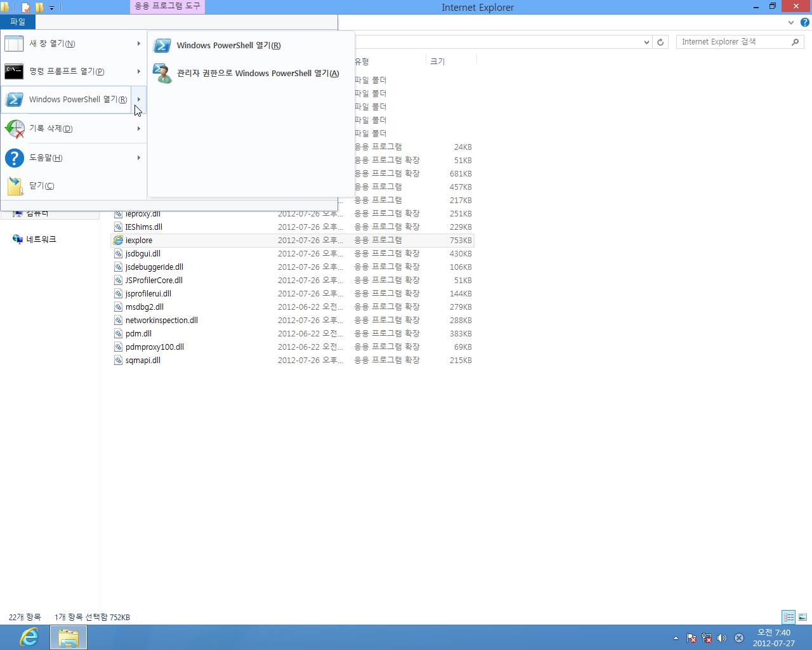Expand the Windows PowerShell 열기 submenu arrow

tap(138, 99)
